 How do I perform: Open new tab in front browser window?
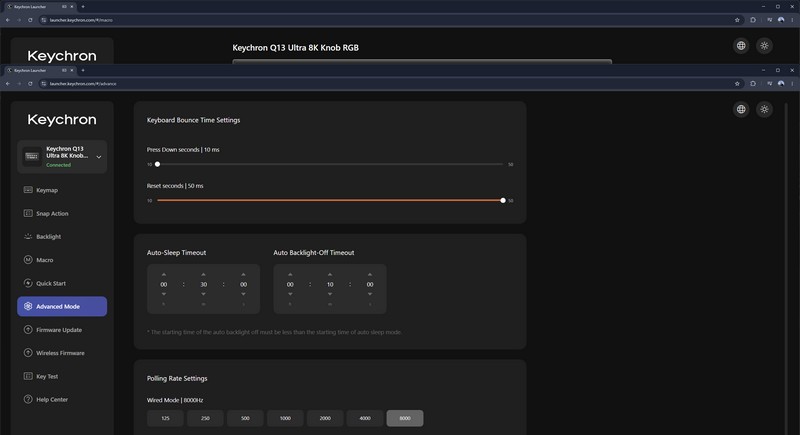click(x=83, y=70)
